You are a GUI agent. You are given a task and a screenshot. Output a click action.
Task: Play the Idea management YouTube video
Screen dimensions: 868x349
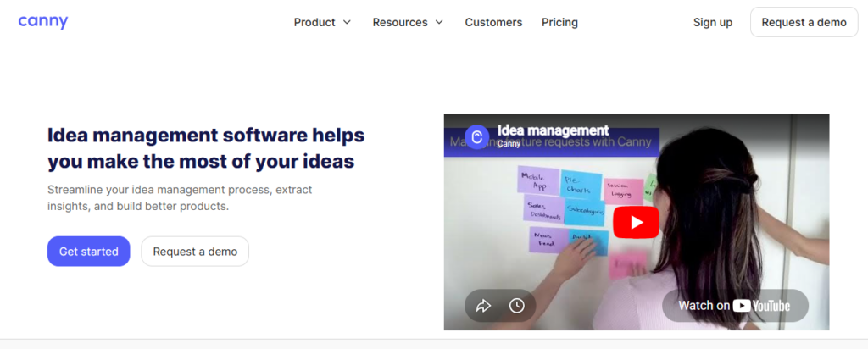[x=636, y=222]
